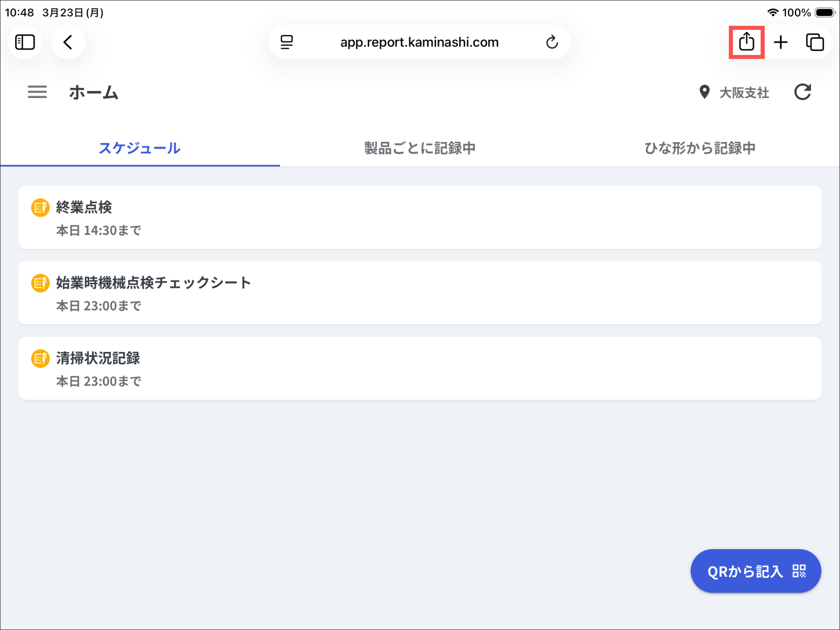This screenshot has width=840, height=630.
Task: Open page settings icon in address bar
Action: 287,42
